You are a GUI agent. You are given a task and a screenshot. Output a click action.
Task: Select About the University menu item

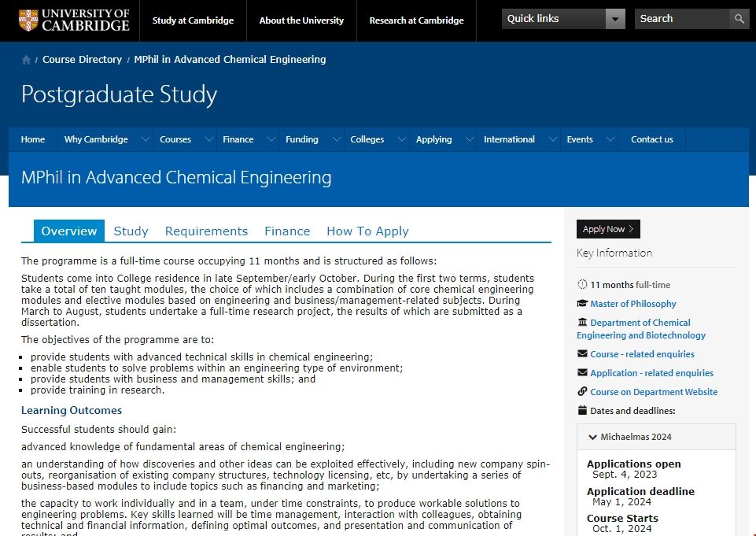pyautogui.click(x=301, y=21)
